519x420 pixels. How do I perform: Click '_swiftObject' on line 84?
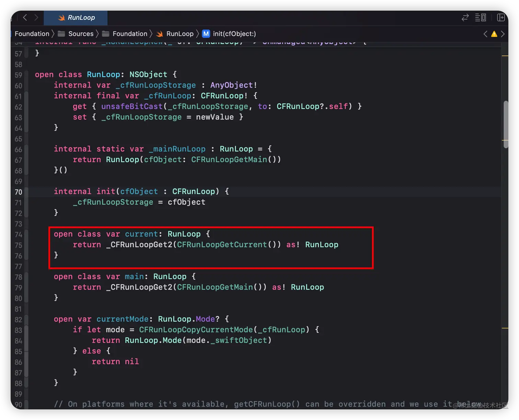coord(239,341)
